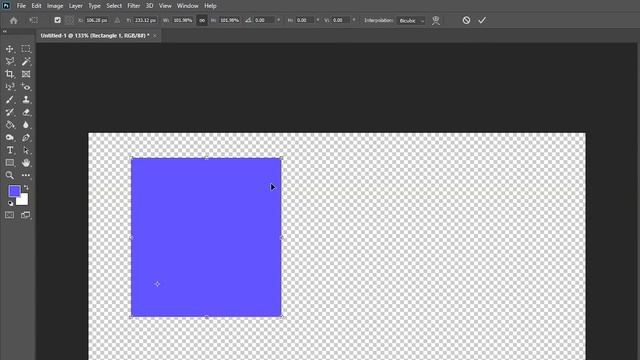Toggle Quick Mask mode
The height and width of the screenshot is (360, 640).
click(x=10, y=215)
